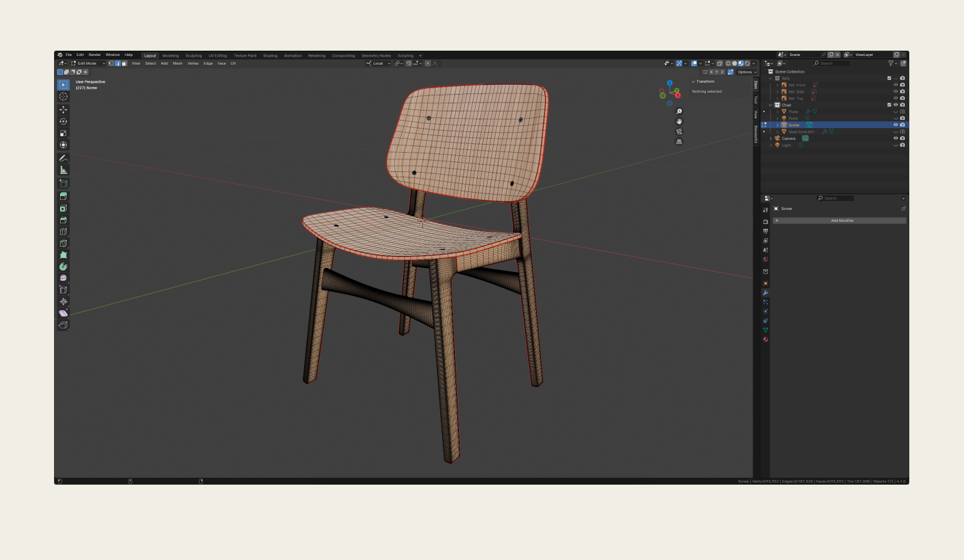Open the Object Data properties green triangle icon
964x560 pixels.
pos(765,330)
